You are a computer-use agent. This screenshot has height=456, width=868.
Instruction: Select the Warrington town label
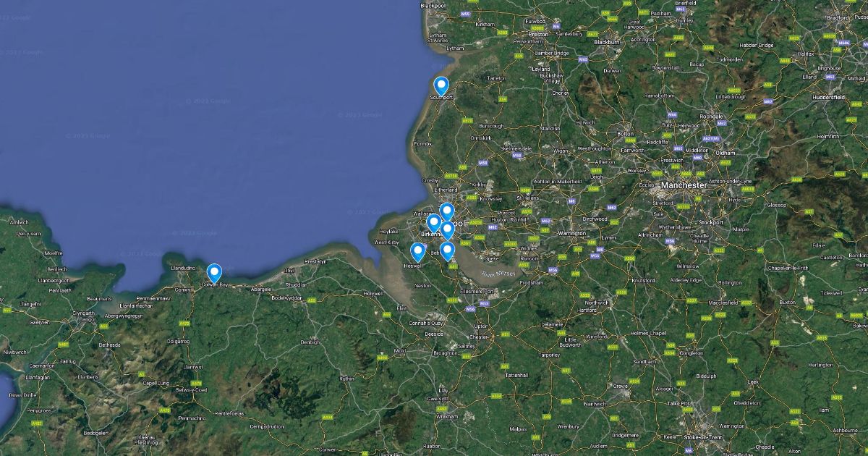pyautogui.click(x=571, y=234)
